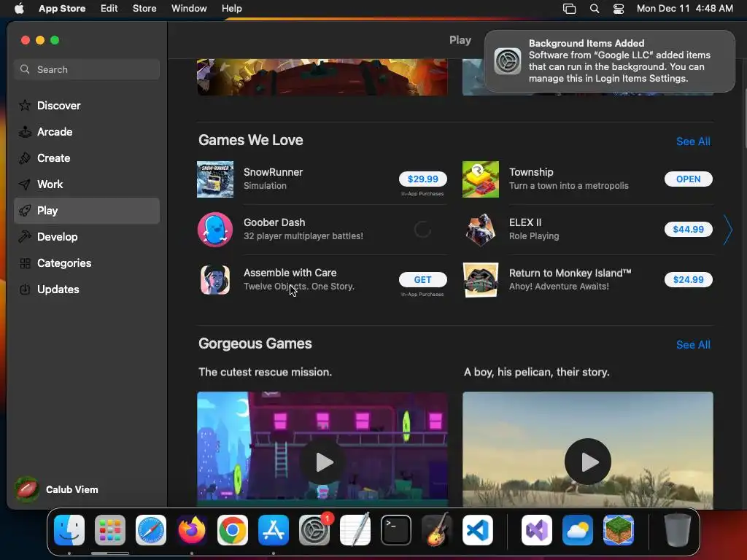Image resolution: width=747 pixels, height=560 pixels.
Task: Open the ELEX II app icon
Action: [481, 230]
